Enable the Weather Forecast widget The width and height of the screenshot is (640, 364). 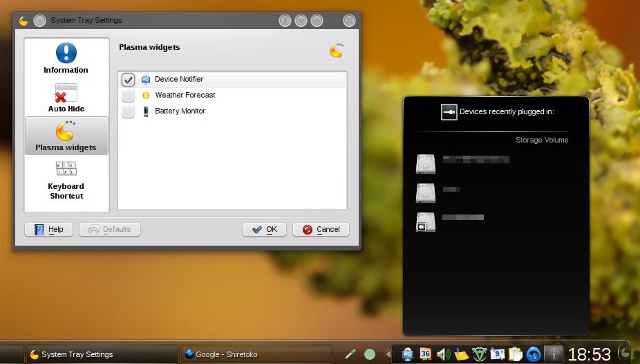[128, 96]
